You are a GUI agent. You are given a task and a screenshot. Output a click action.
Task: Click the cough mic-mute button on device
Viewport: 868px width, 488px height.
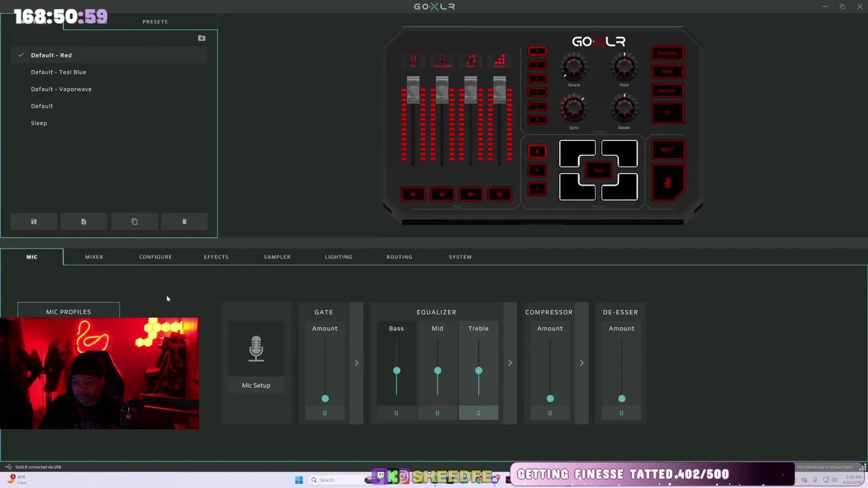(668, 182)
